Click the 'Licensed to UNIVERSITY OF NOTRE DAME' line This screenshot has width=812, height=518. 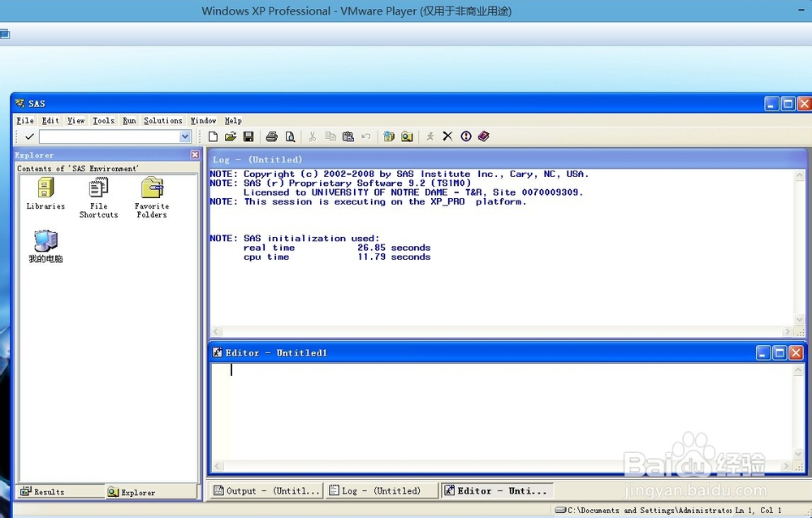tap(413, 192)
